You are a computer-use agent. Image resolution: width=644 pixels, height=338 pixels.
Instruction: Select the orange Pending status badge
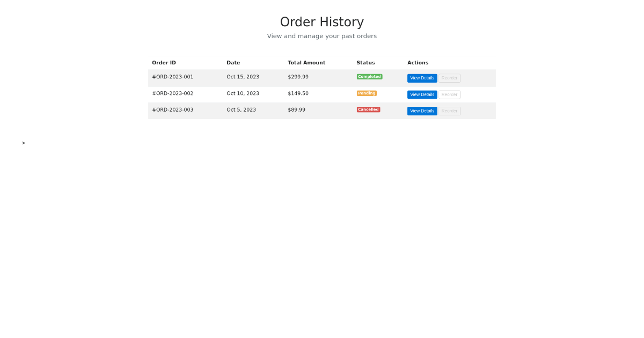(x=367, y=93)
